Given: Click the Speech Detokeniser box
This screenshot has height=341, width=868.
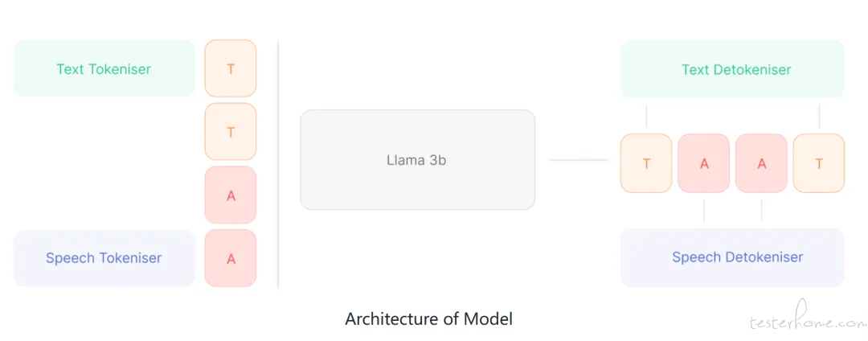Looking at the screenshot, I should [732, 257].
